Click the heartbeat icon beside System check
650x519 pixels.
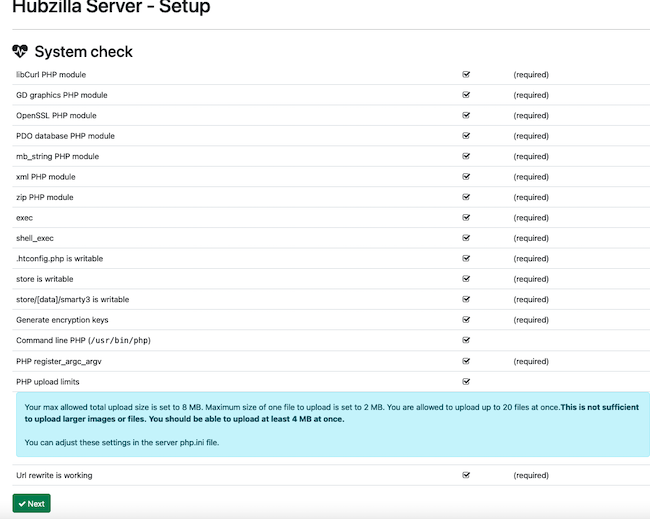coord(21,51)
